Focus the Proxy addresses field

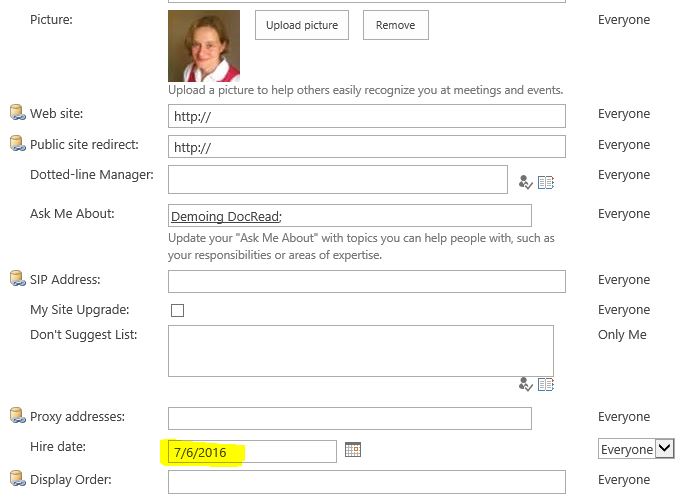click(x=350, y=418)
